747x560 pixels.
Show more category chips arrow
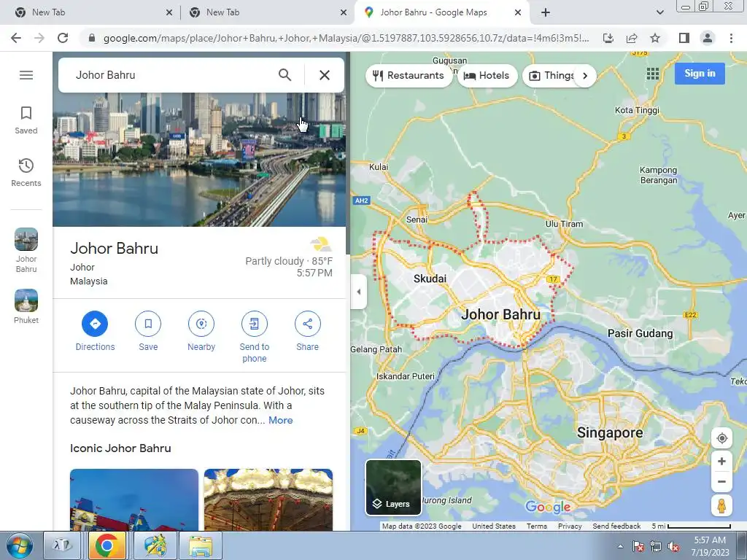[x=585, y=76]
